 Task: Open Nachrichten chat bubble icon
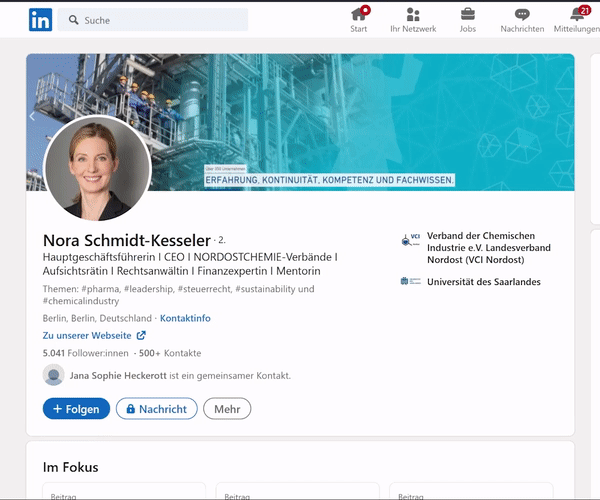(522, 15)
